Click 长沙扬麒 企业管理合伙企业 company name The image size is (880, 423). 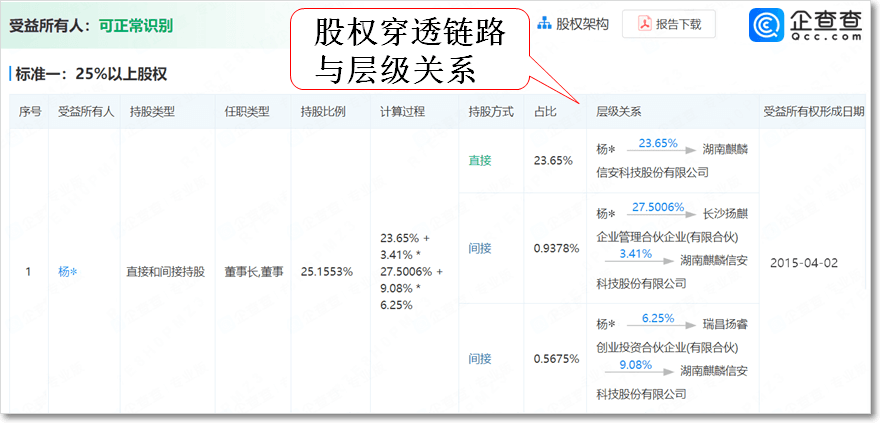[x=672, y=226]
